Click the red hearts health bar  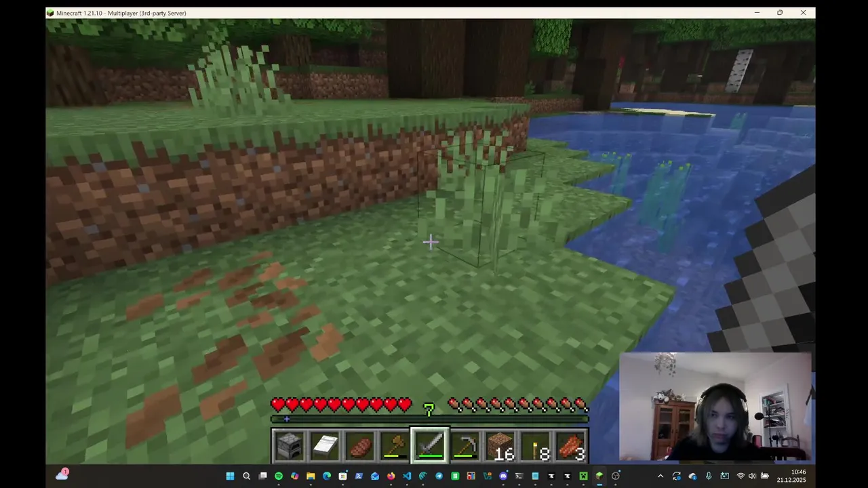tap(341, 405)
